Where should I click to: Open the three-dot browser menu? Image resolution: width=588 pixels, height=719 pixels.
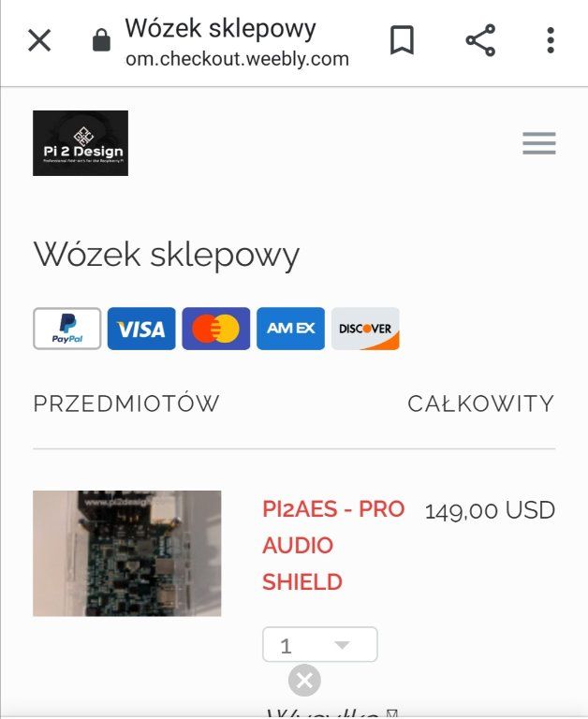pyautogui.click(x=551, y=40)
